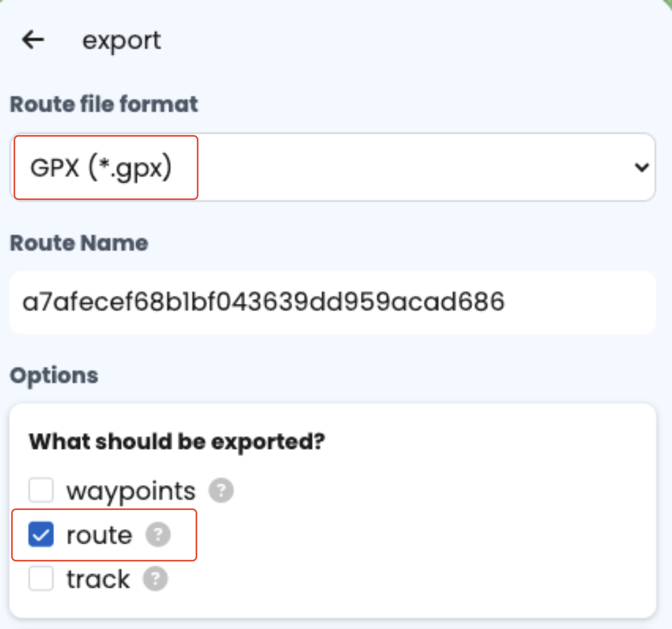Click the Route Name text field
The width and height of the screenshot is (672, 629).
pyautogui.click(x=332, y=302)
